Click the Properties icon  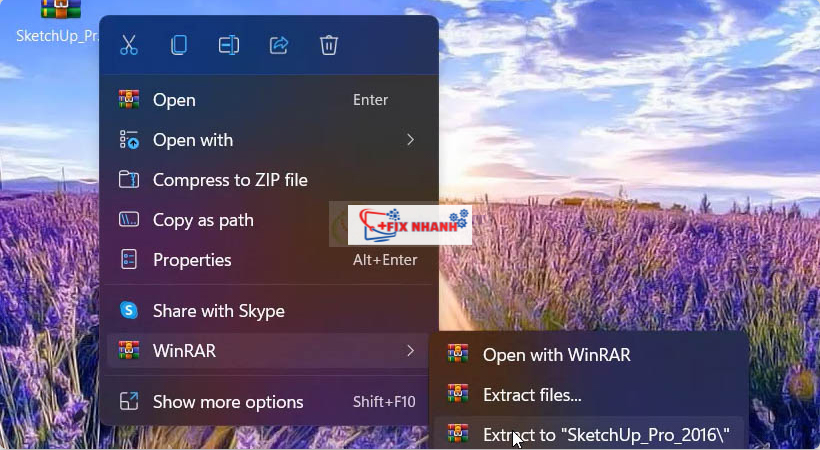129,260
